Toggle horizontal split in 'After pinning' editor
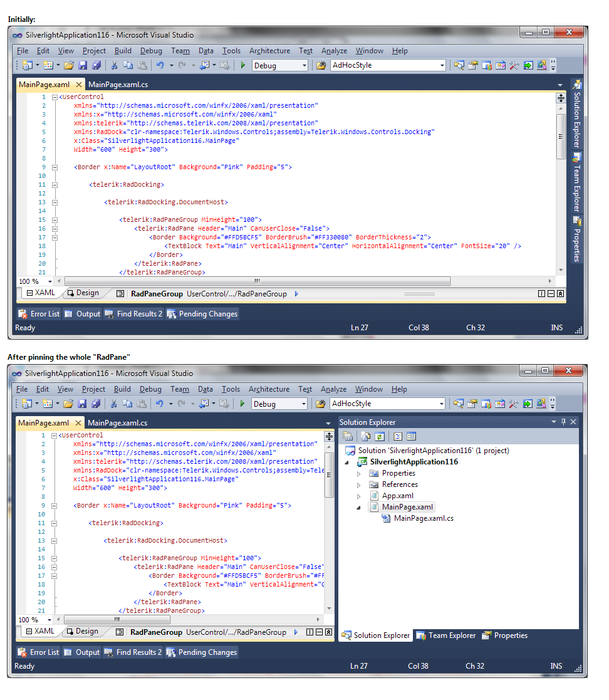 tap(320, 632)
